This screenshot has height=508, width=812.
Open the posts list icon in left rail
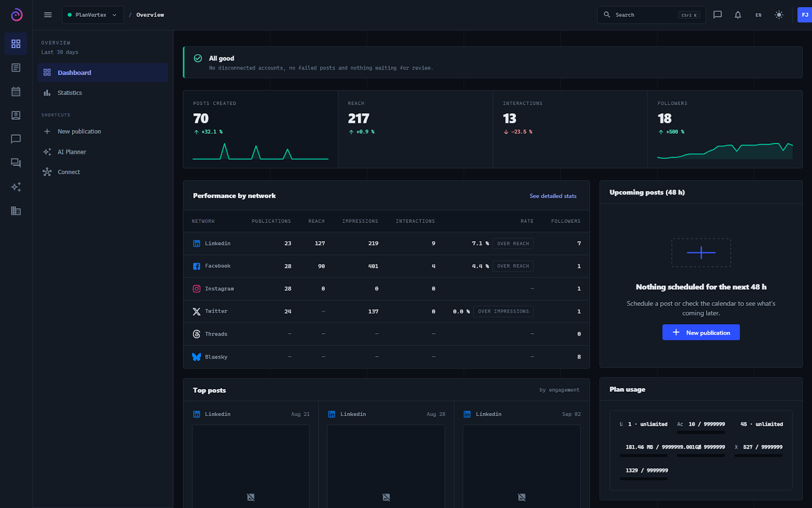point(16,68)
